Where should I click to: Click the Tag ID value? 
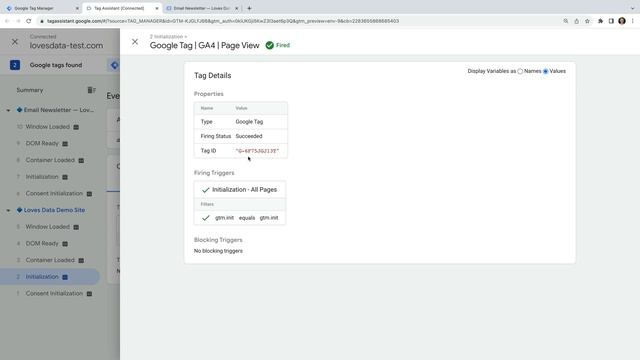click(257, 151)
